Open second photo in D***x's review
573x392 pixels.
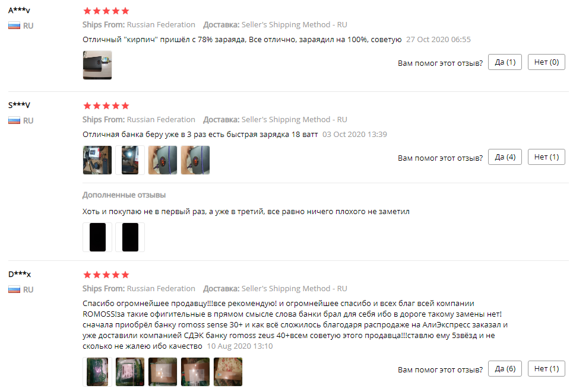click(129, 372)
